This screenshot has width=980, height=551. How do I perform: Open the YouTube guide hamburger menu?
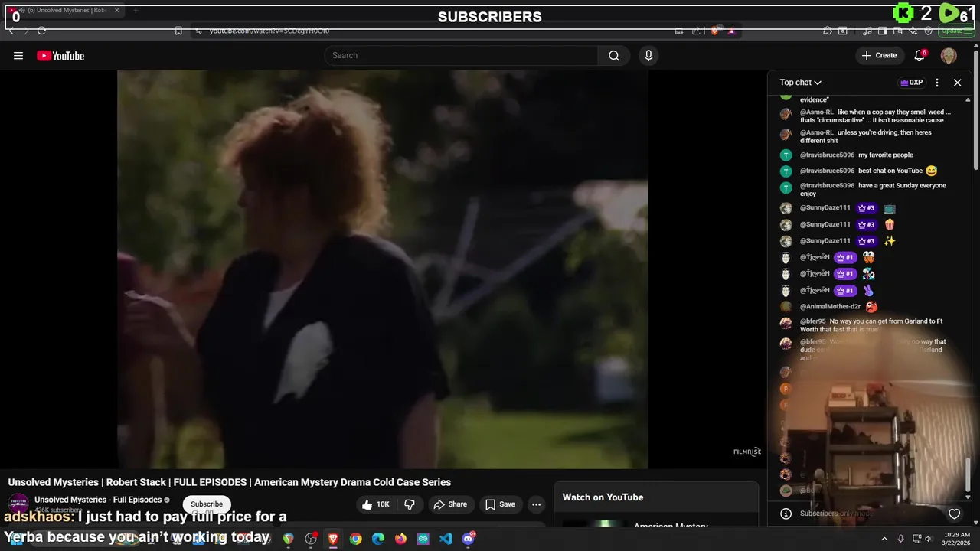point(18,55)
